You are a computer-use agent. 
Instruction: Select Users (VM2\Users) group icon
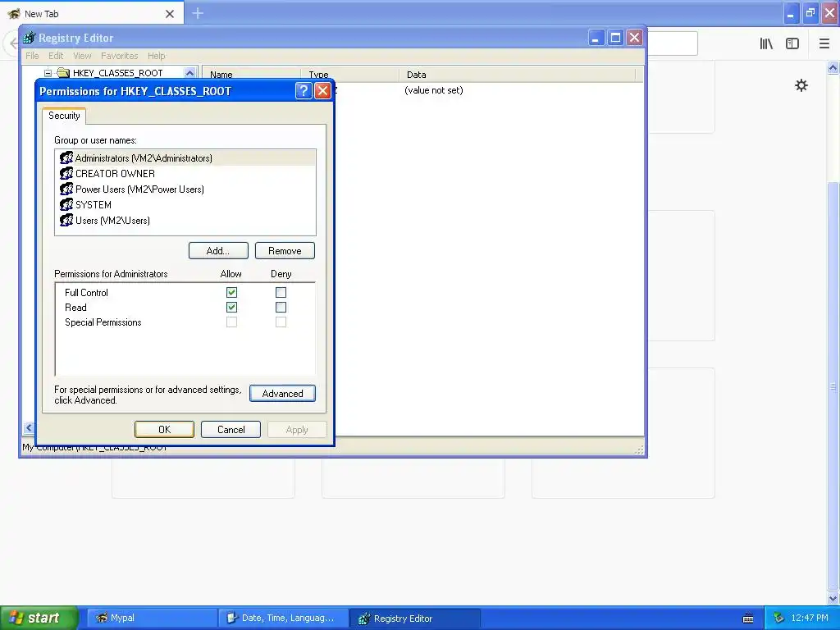coord(66,220)
